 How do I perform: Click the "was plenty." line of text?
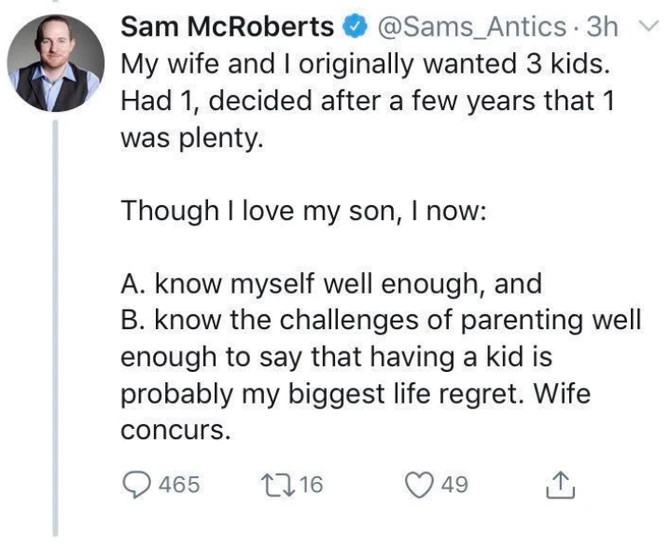coord(193,137)
